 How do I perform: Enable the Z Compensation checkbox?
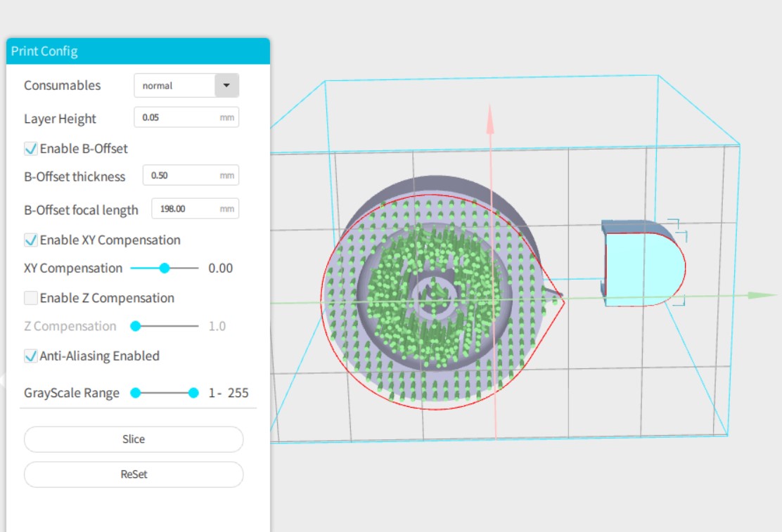coord(31,298)
